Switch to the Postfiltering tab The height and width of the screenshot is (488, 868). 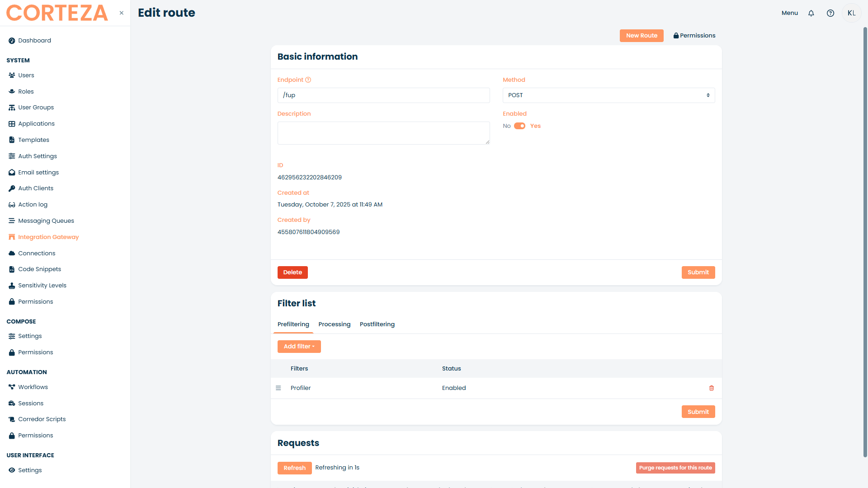tap(377, 324)
